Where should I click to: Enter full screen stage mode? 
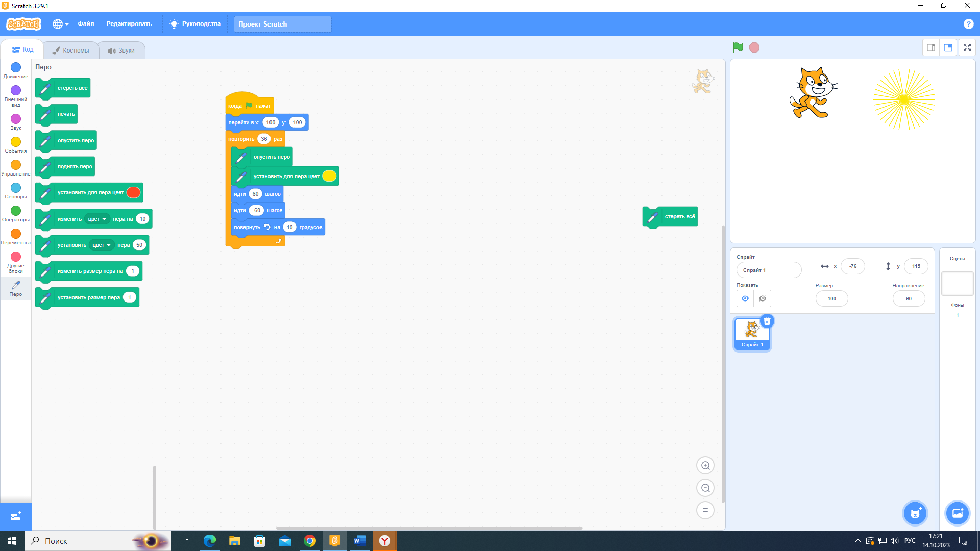click(x=967, y=47)
